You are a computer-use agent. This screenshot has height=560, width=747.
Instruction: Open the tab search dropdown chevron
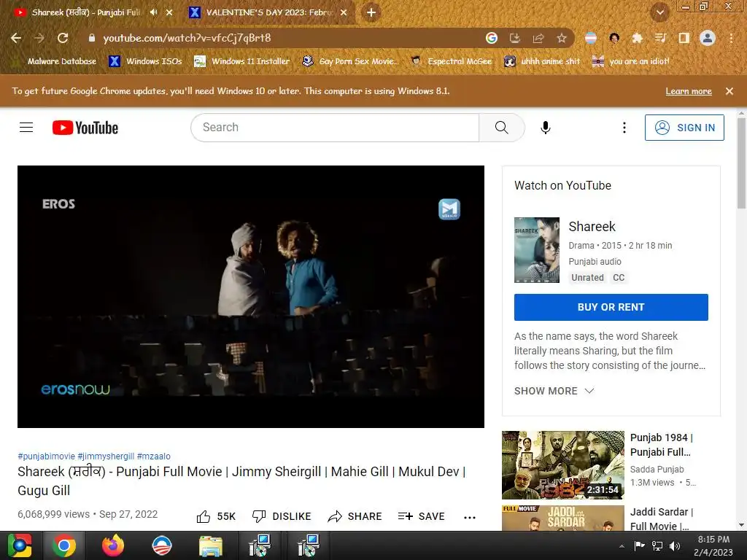coord(659,12)
